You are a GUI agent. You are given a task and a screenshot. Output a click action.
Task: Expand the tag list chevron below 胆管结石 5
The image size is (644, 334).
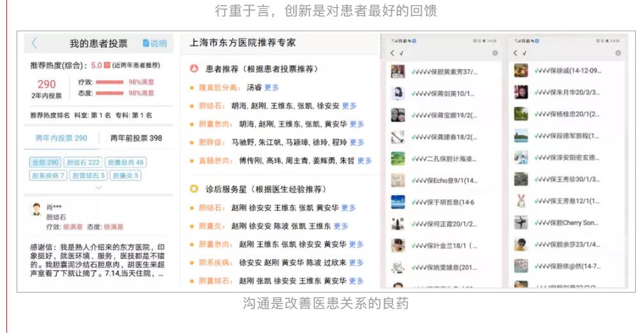[x=98, y=187]
